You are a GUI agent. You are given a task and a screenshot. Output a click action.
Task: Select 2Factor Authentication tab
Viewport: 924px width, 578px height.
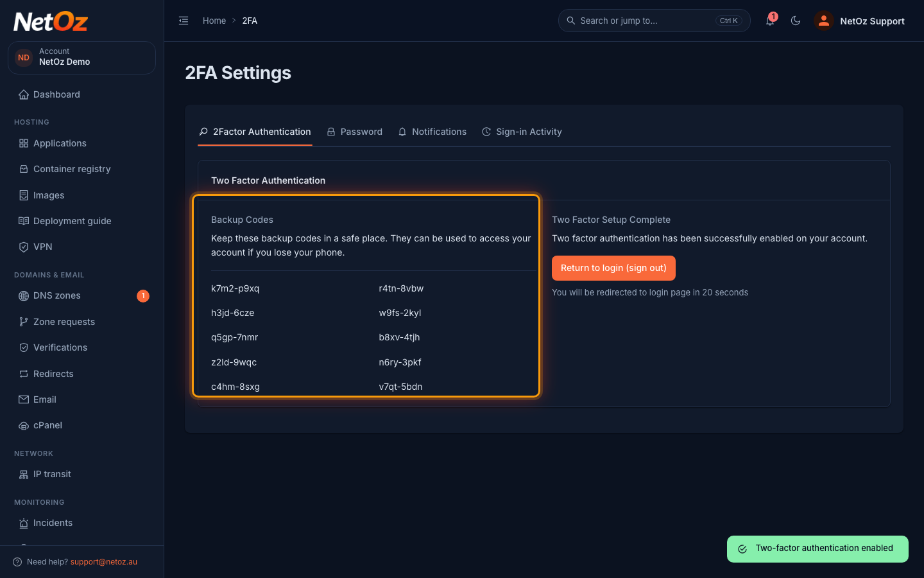tap(255, 132)
